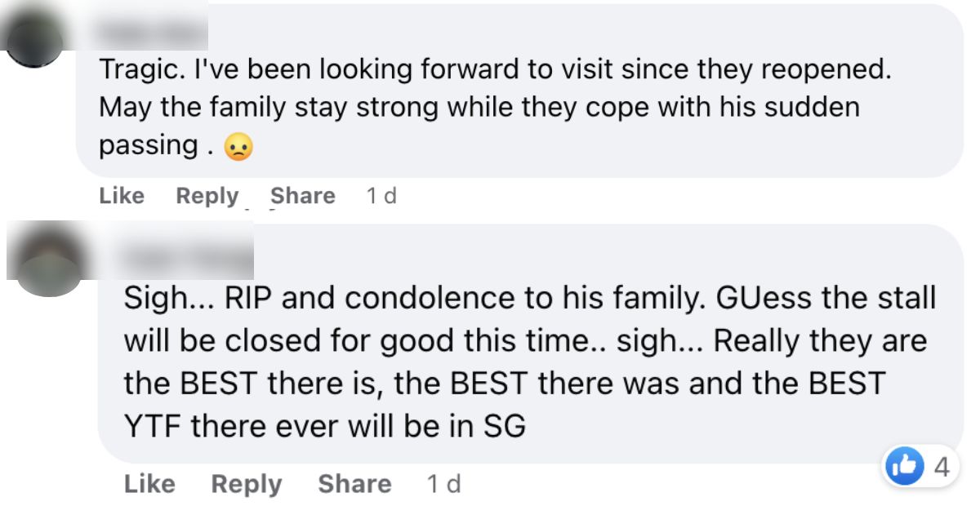Click the "YTF there ever will be in SG" line
The image size is (980, 506).
[x=324, y=426]
